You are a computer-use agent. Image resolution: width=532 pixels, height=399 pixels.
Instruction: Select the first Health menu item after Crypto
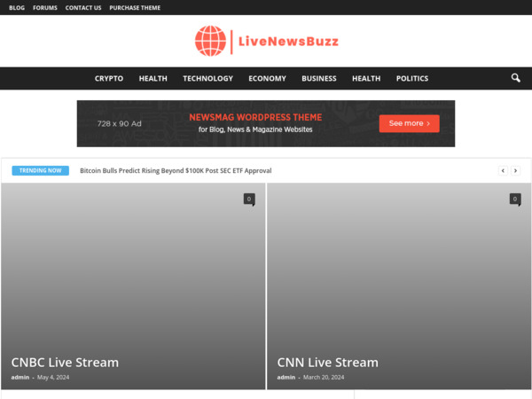click(153, 78)
